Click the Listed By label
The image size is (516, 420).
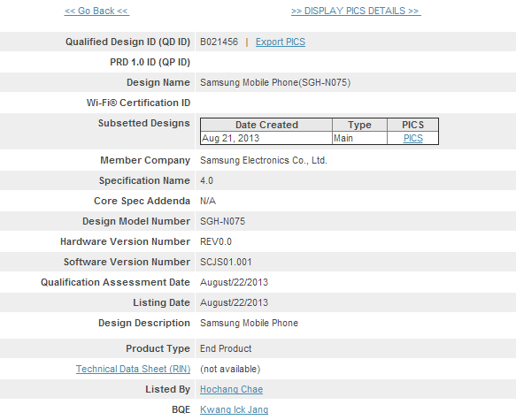point(168,389)
